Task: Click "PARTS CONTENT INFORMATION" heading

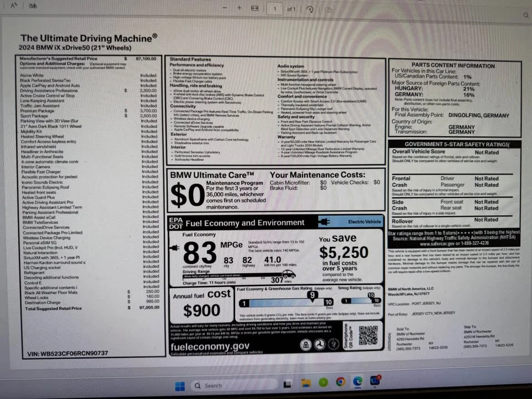Action: click(453, 66)
